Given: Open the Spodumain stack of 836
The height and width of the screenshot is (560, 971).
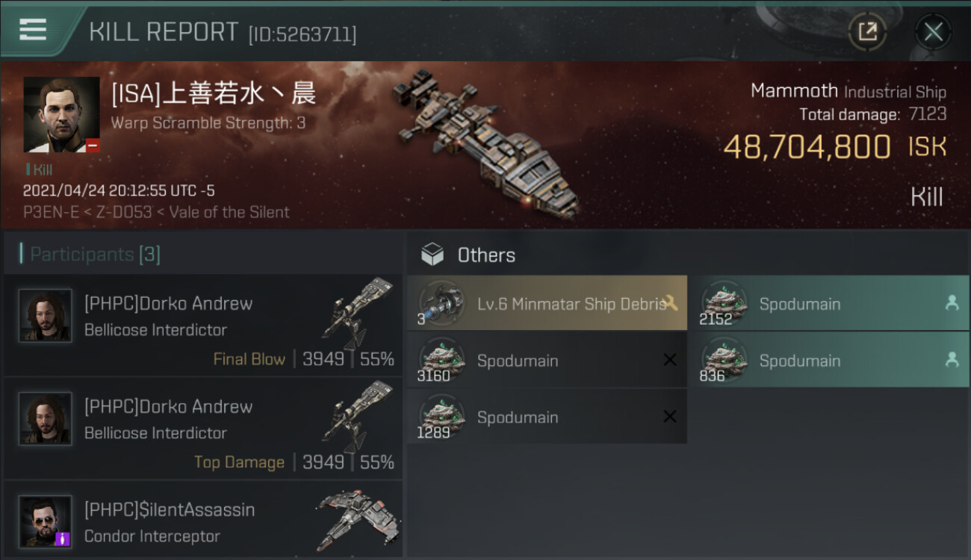Looking at the screenshot, I should pos(828,360).
